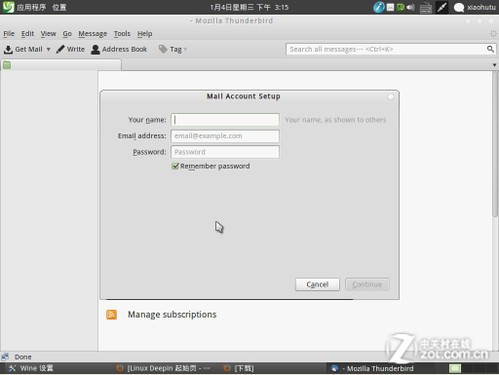The height and width of the screenshot is (375, 499).
Task: Click the Password input field
Action: coord(225,152)
